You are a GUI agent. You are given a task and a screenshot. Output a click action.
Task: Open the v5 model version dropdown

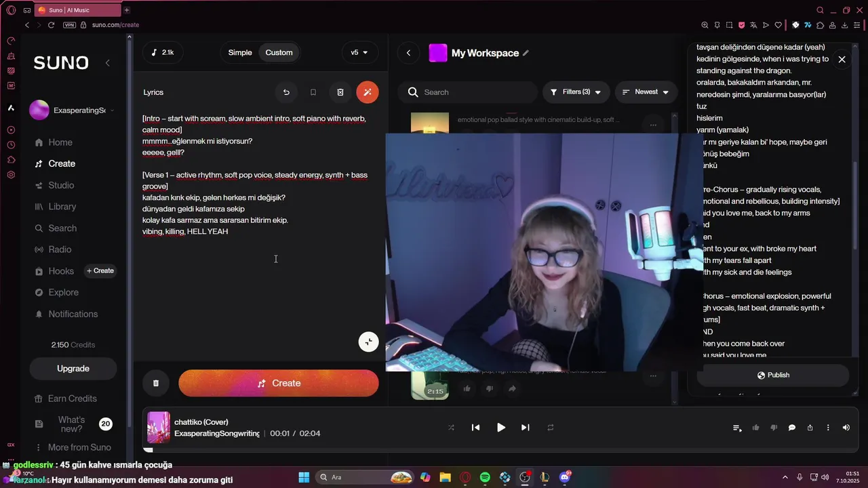359,52
